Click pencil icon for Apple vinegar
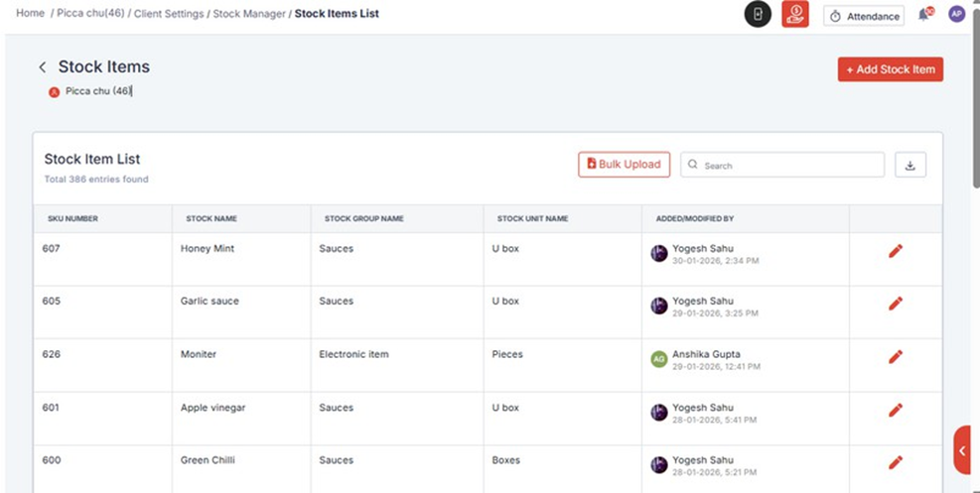The height and width of the screenshot is (493, 980). 895,410
